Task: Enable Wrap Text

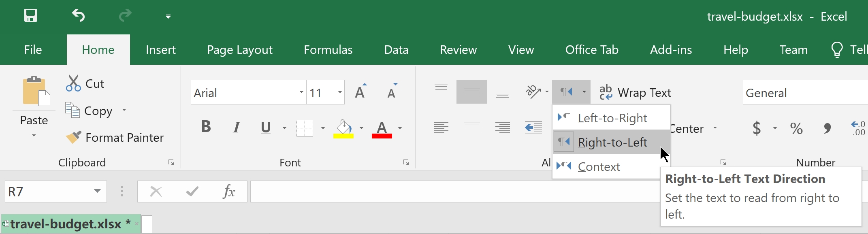Action: point(635,93)
